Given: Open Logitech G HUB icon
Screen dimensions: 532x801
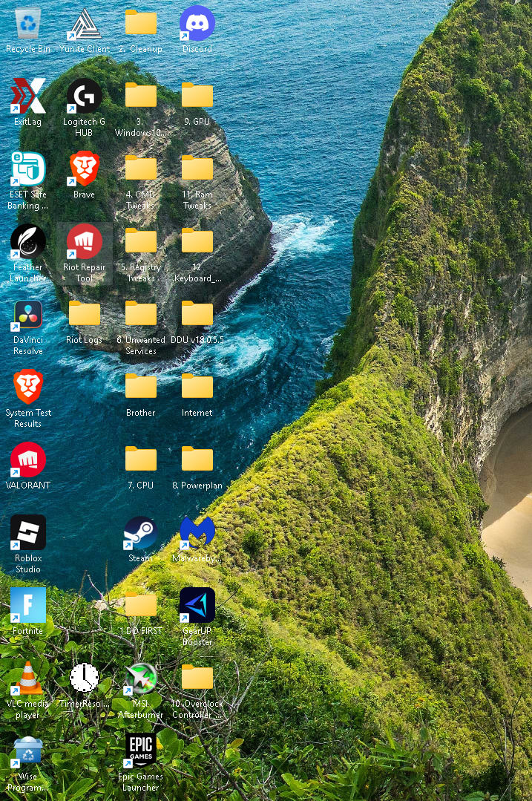Looking at the screenshot, I should point(85,96).
